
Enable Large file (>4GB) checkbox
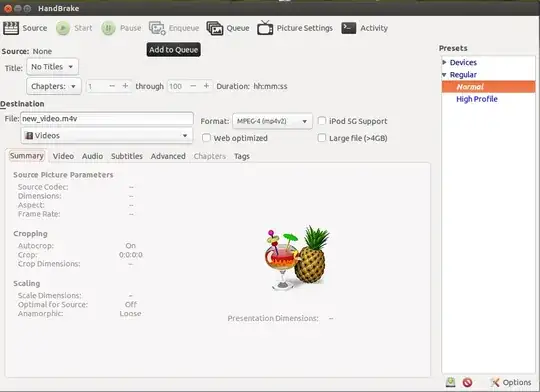point(322,138)
